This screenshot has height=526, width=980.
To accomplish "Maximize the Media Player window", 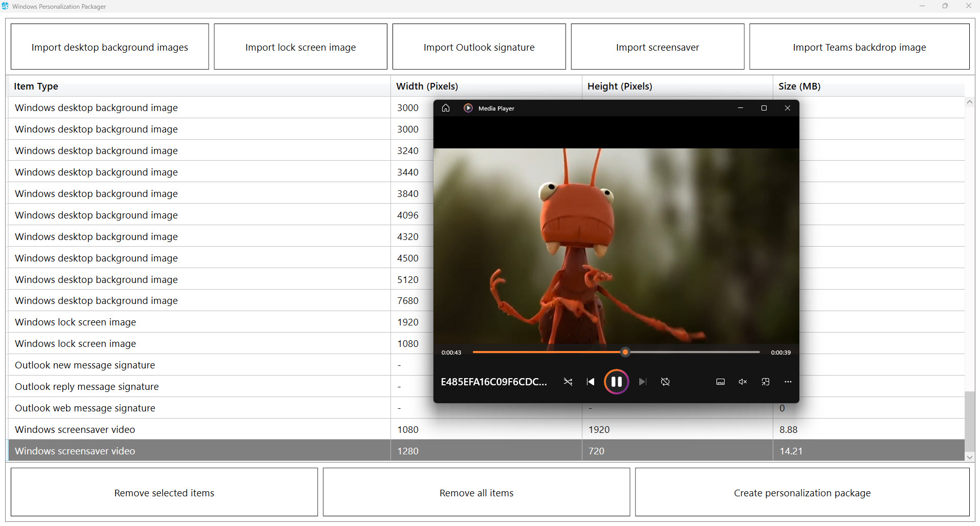I will (764, 108).
